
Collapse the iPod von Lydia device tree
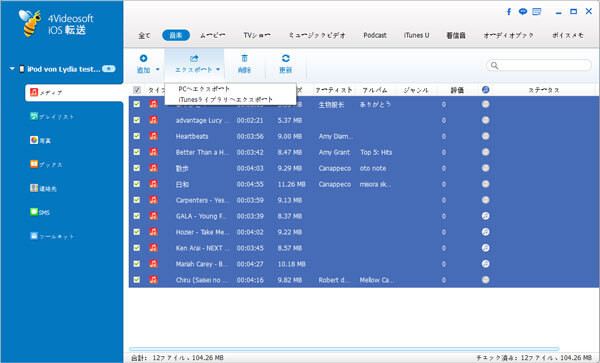[12, 69]
